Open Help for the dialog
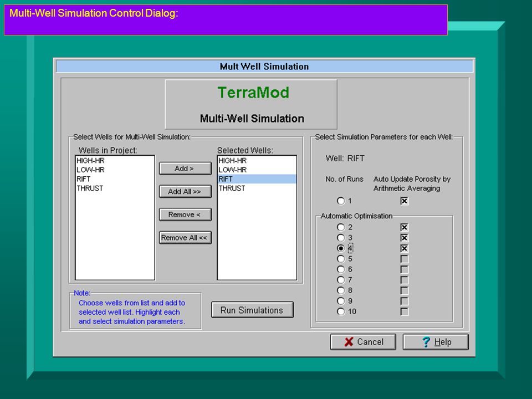The height and width of the screenshot is (399, 532). [x=436, y=342]
